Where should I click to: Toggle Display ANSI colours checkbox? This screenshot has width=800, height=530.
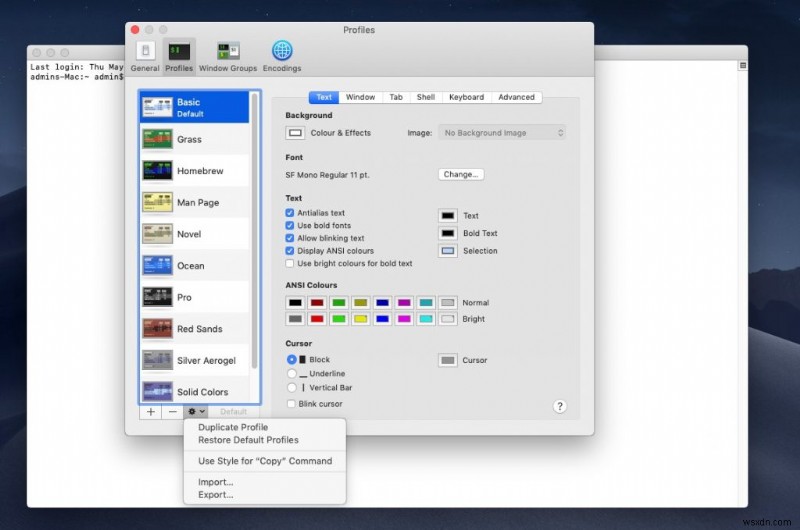pos(290,251)
